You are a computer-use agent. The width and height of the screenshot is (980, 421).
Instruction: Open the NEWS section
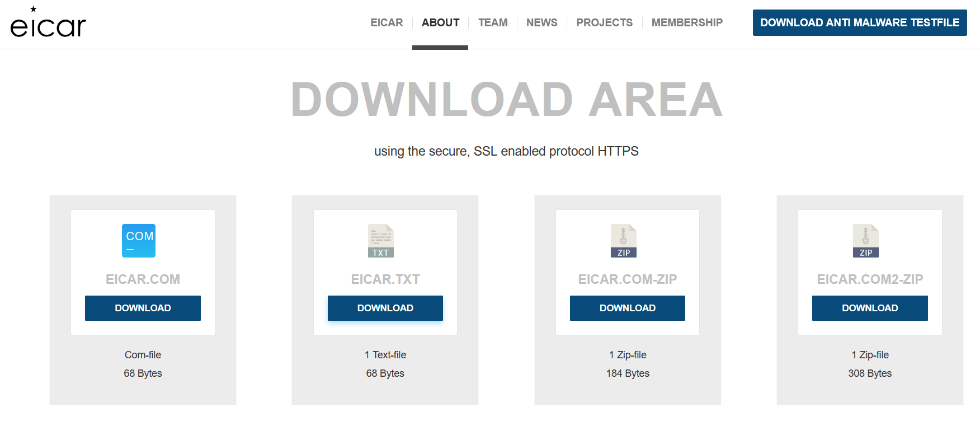[x=541, y=22]
